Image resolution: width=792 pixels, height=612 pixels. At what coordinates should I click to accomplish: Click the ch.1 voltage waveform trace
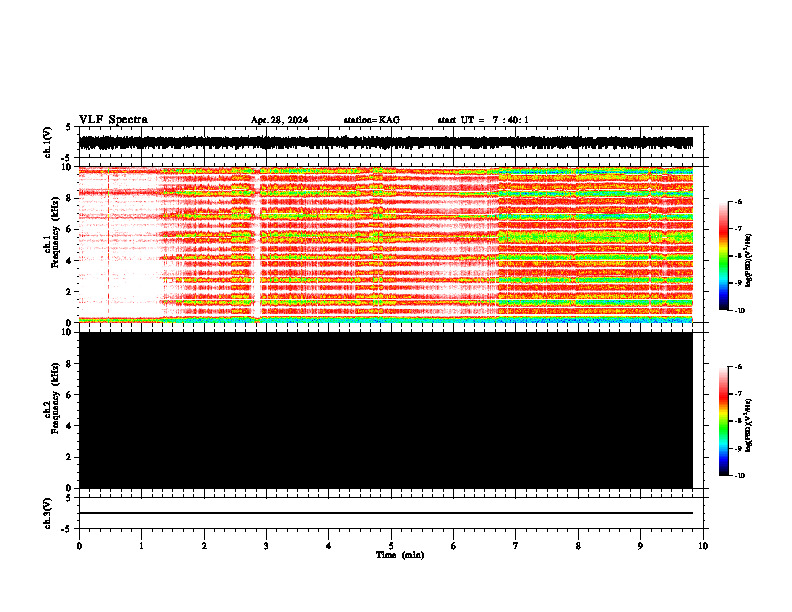click(386, 142)
